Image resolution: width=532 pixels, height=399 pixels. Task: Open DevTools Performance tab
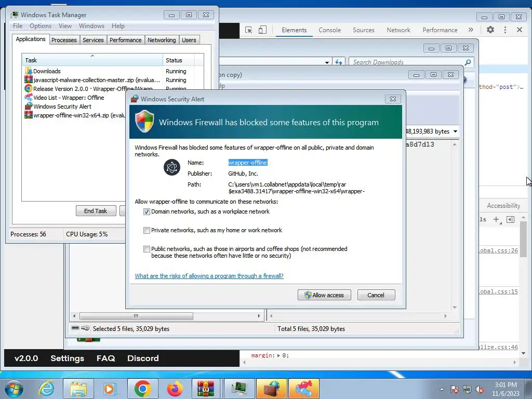click(x=440, y=30)
